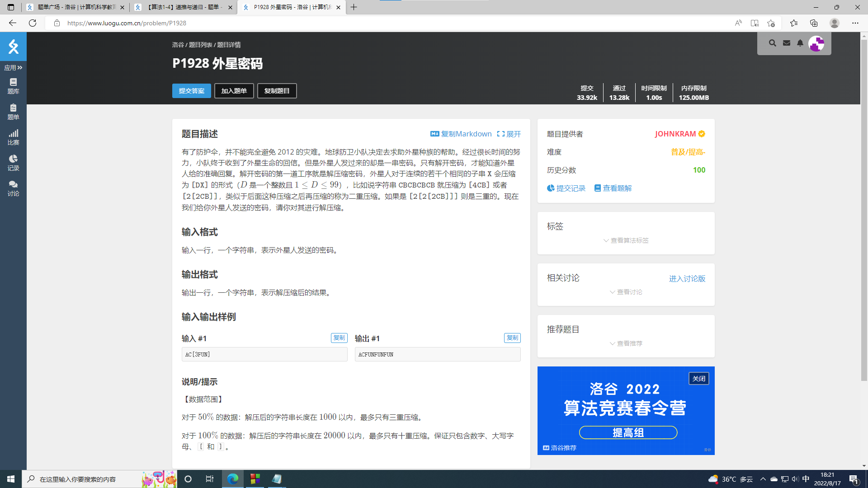This screenshot has width=868, height=488.
Task: Open the 比赛 contests sidebar icon
Action: (x=13, y=137)
